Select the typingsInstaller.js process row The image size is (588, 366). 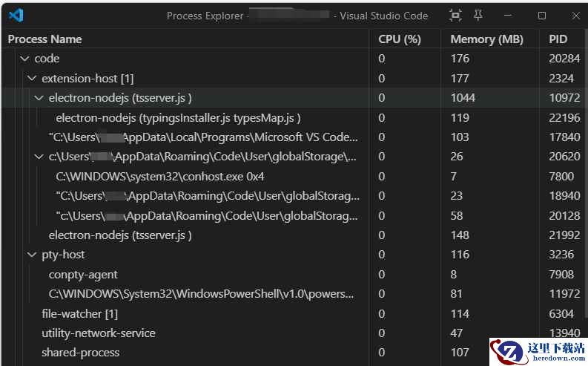178,117
